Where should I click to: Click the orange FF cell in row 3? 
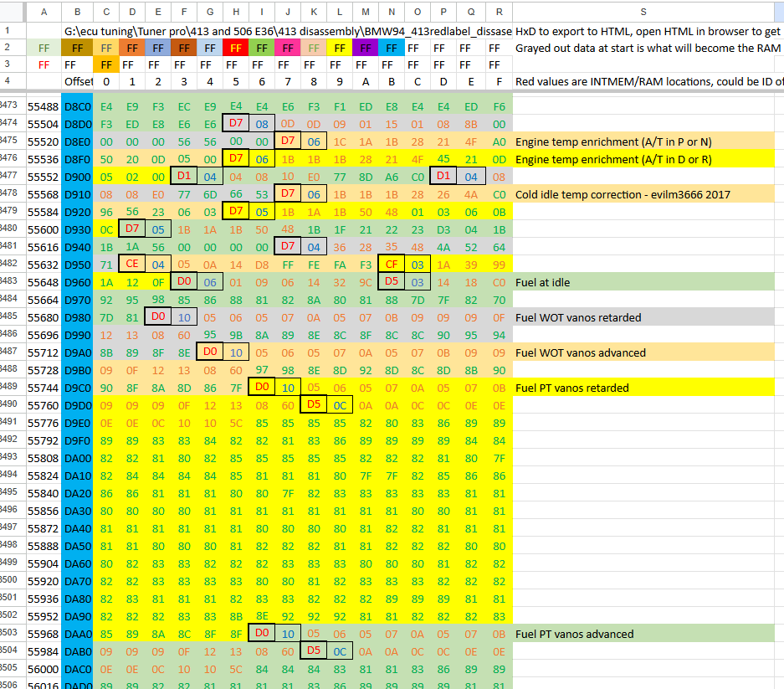[106, 65]
